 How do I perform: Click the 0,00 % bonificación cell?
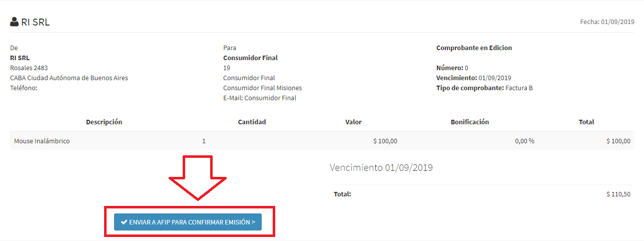pos(524,141)
